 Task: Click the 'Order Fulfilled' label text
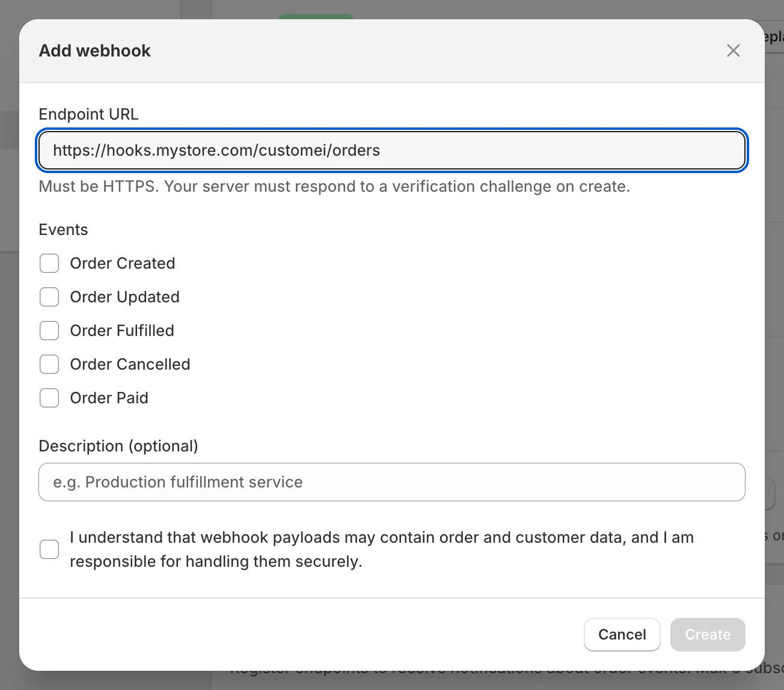point(122,331)
